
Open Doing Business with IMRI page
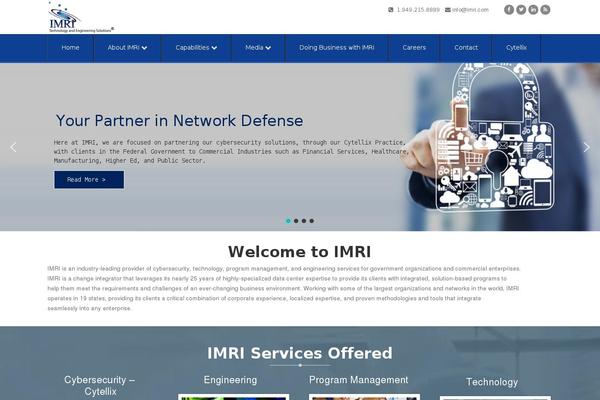point(337,48)
